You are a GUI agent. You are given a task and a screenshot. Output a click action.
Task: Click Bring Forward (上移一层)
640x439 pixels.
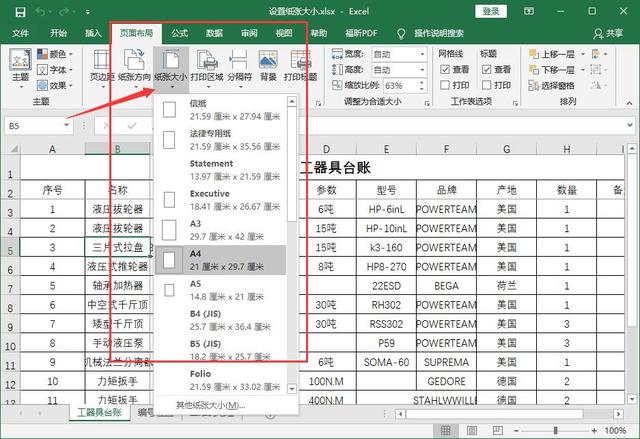point(551,54)
